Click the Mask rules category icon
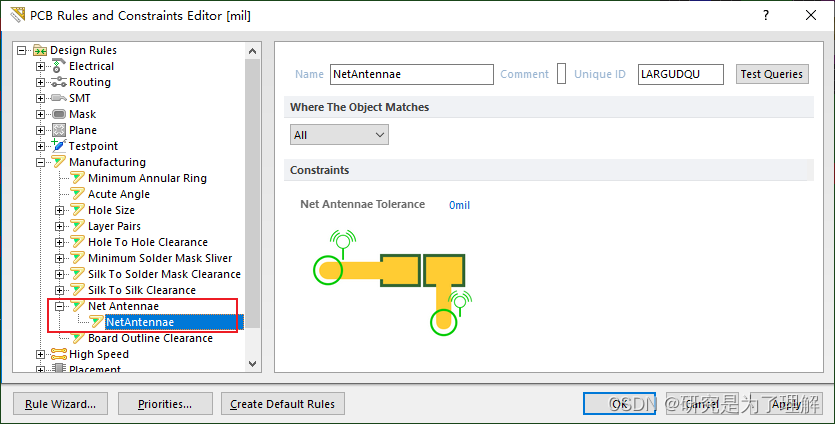The height and width of the screenshot is (424, 835). pos(59,114)
